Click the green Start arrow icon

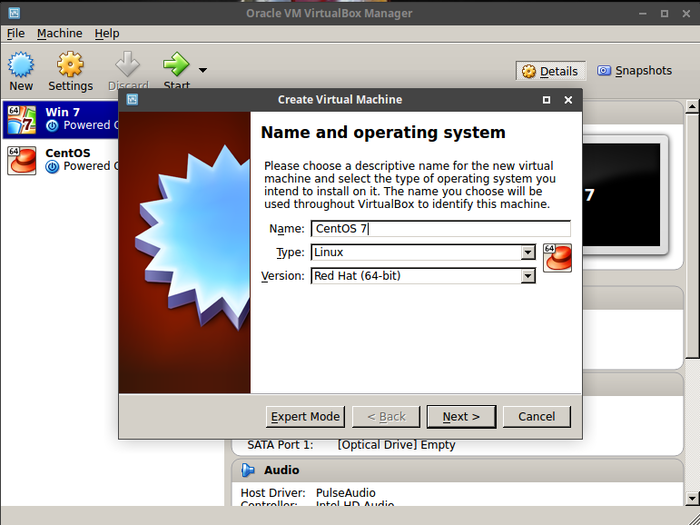click(x=176, y=64)
